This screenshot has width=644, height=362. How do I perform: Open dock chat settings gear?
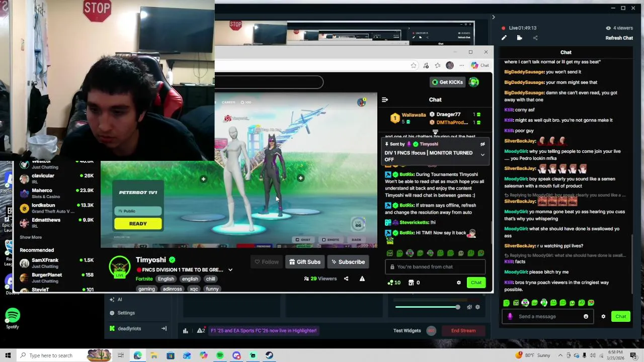[x=603, y=317]
